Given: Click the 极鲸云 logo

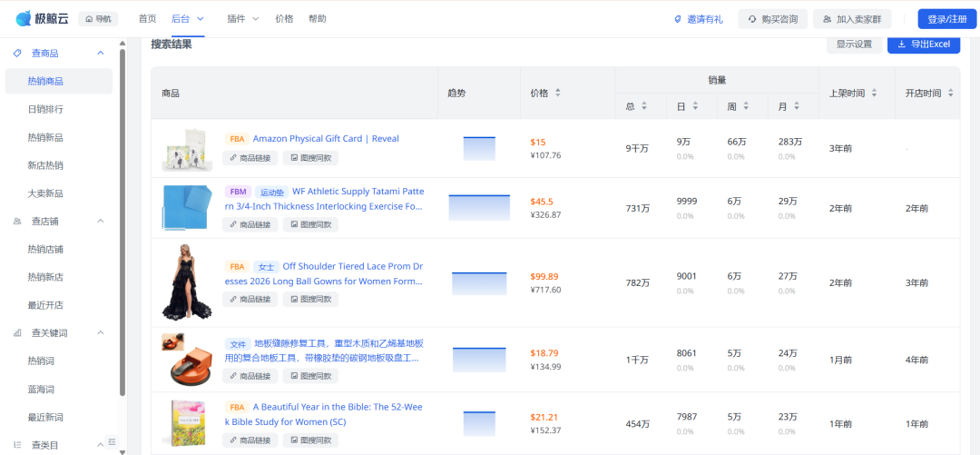Looking at the screenshot, I should (44, 19).
